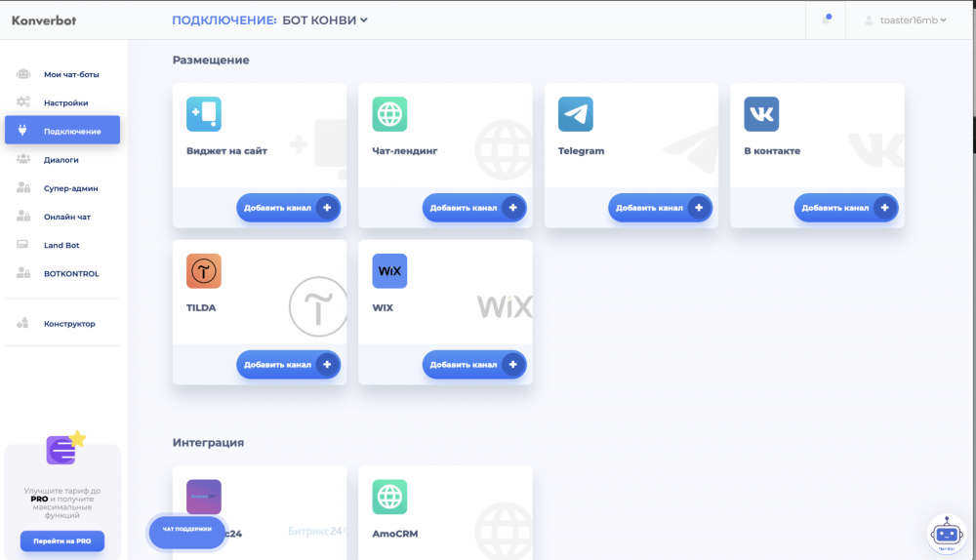The image size is (976, 560).
Task: Add channel for Чат-лендинг
Action: 474,208
